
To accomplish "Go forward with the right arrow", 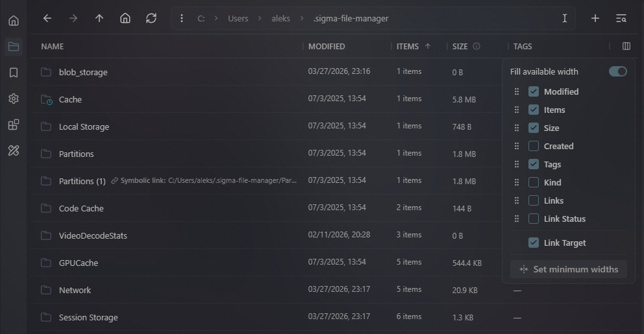I will 73,18.
